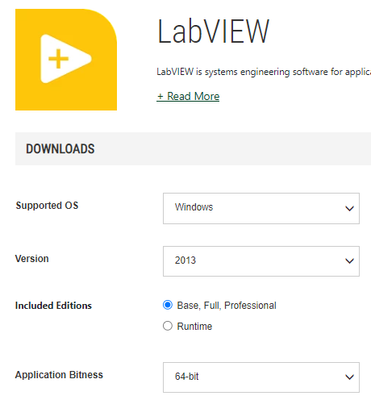Click the yellow LabVIEW logo icon
371x400 pixels.
pos(66,60)
